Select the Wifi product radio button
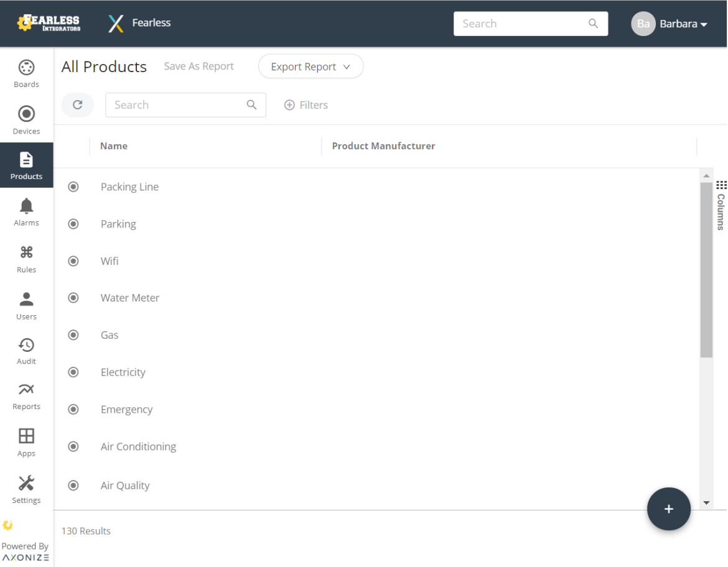This screenshot has width=728, height=567. 73,260
